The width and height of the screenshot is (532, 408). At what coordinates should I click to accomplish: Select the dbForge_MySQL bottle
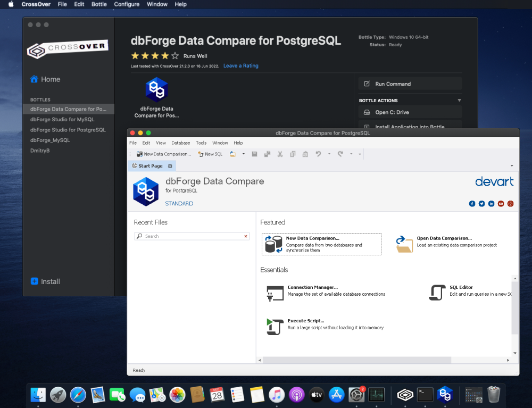tap(69, 140)
